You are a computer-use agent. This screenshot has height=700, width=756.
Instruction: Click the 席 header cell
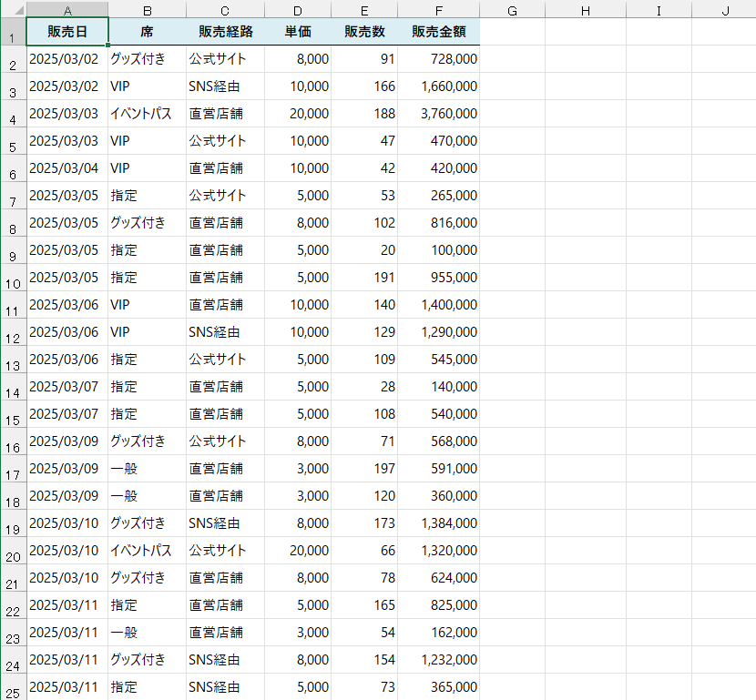[x=147, y=32]
